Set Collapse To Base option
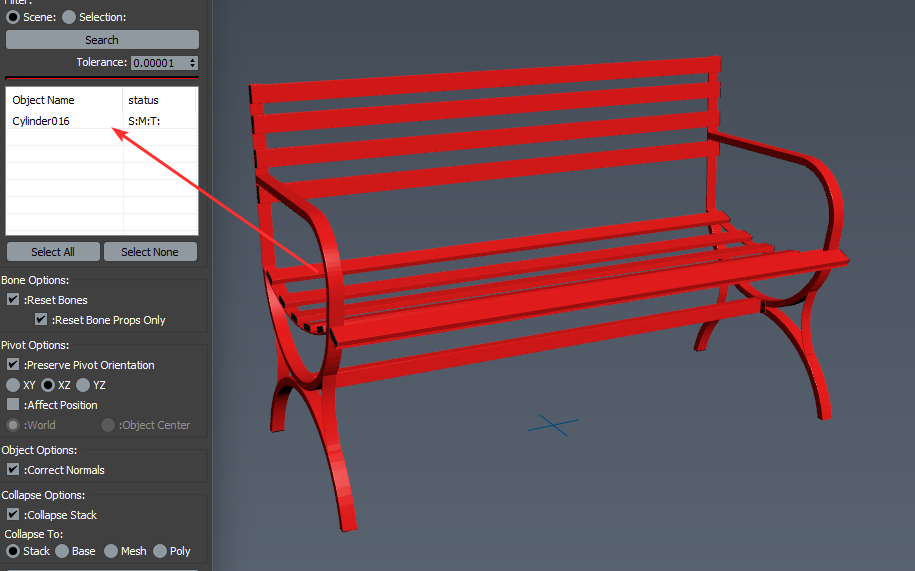Screen dimensions: 915x571 pos(62,551)
